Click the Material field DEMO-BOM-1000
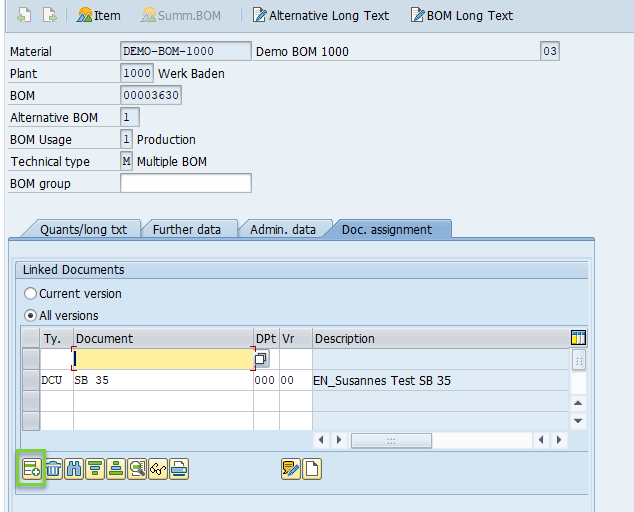 [186, 51]
